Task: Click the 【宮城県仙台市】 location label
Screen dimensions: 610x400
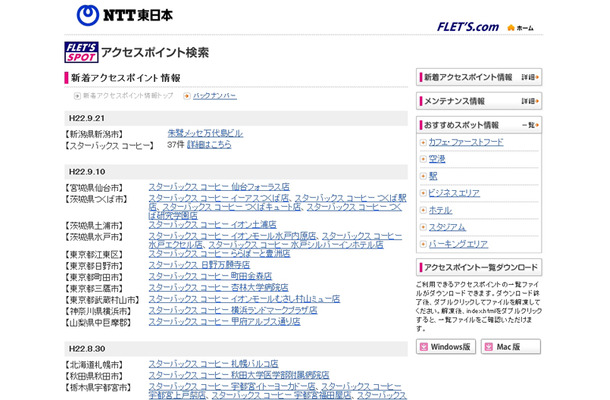Action: pos(94,188)
